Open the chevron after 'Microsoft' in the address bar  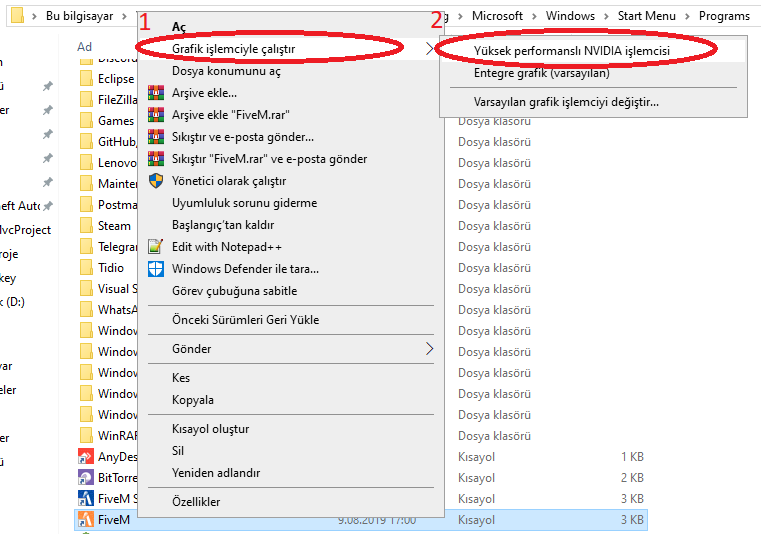534,16
